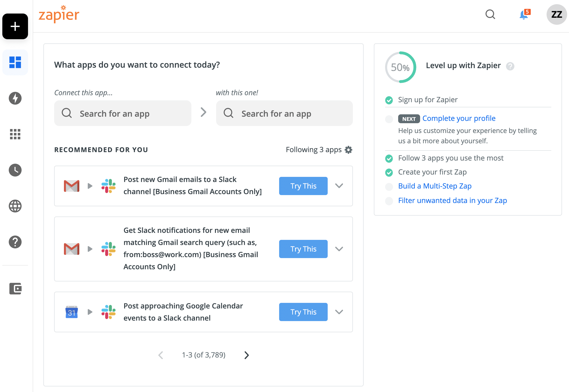Viewport: 569px width, 392px height.
Task: Expand the first Gmail to Slack Zap
Action: pyautogui.click(x=339, y=186)
